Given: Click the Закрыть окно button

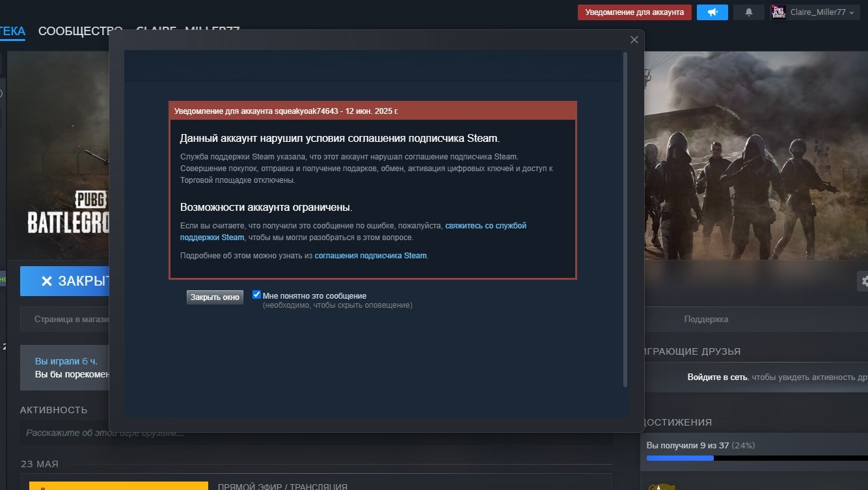Looking at the screenshot, I should 215,297.
